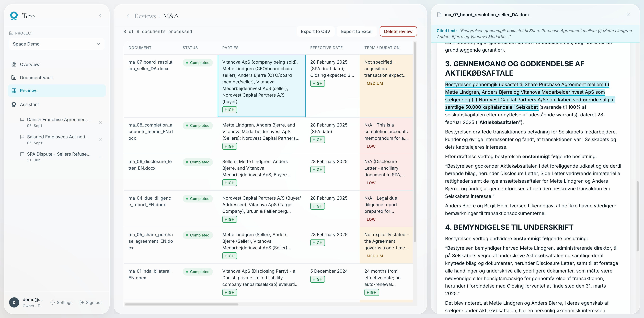Open the Danish Franchise Agreement chat
Viewport: 644px width, 318px height.
pos(59,122)
